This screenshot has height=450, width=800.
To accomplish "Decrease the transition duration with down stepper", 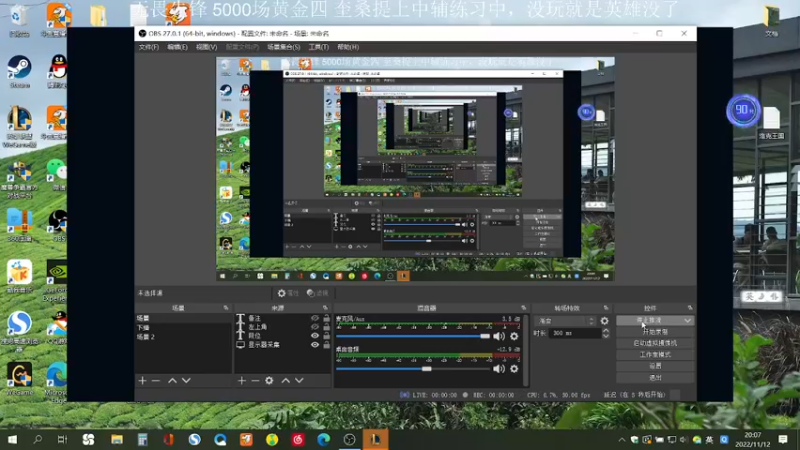I will pyautogui.click(x=606, y=336).
